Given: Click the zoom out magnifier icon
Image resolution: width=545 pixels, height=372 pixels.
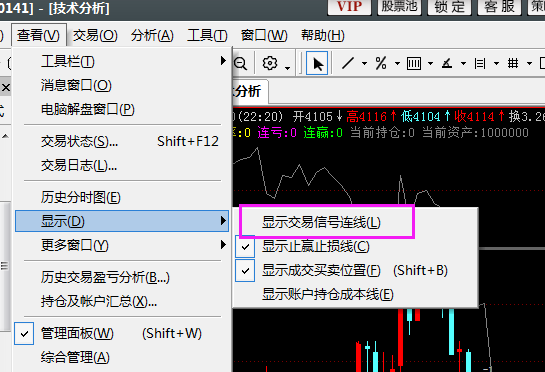Looking at the screenshot, I should point(240,63).
